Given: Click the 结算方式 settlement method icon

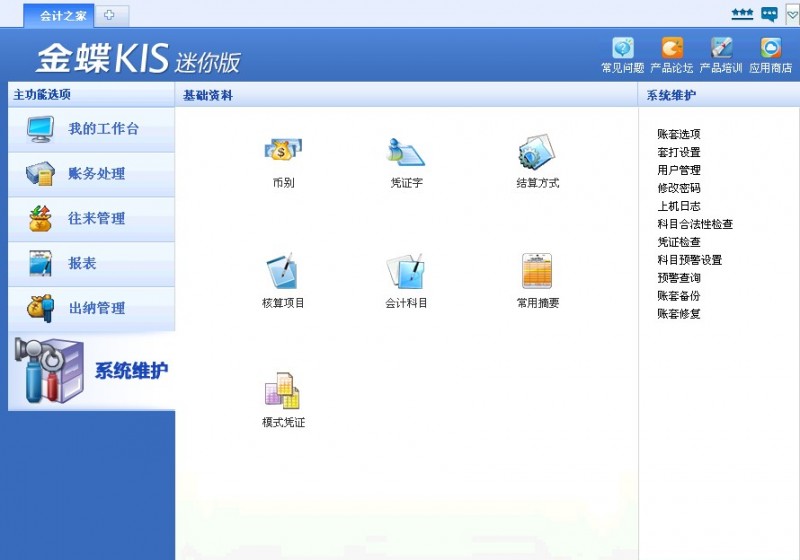Looking at the screenshot, I should point(537,152).
